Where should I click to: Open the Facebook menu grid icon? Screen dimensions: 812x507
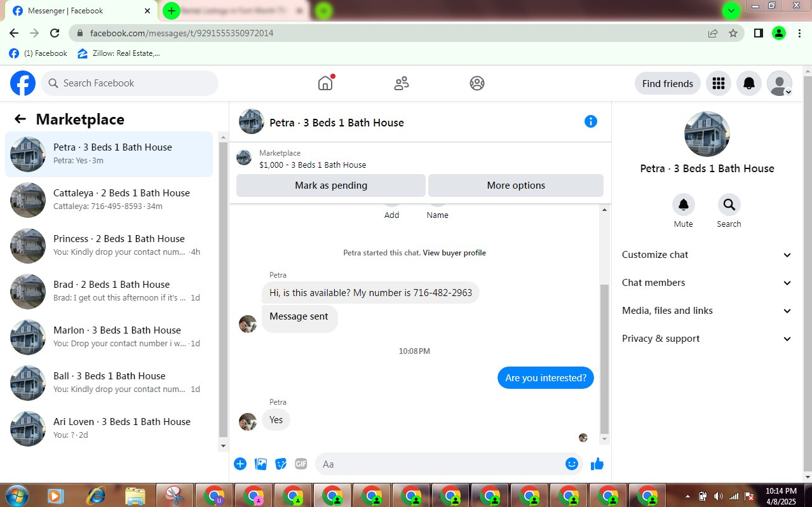pyautogui.click(x=719, y=83)
